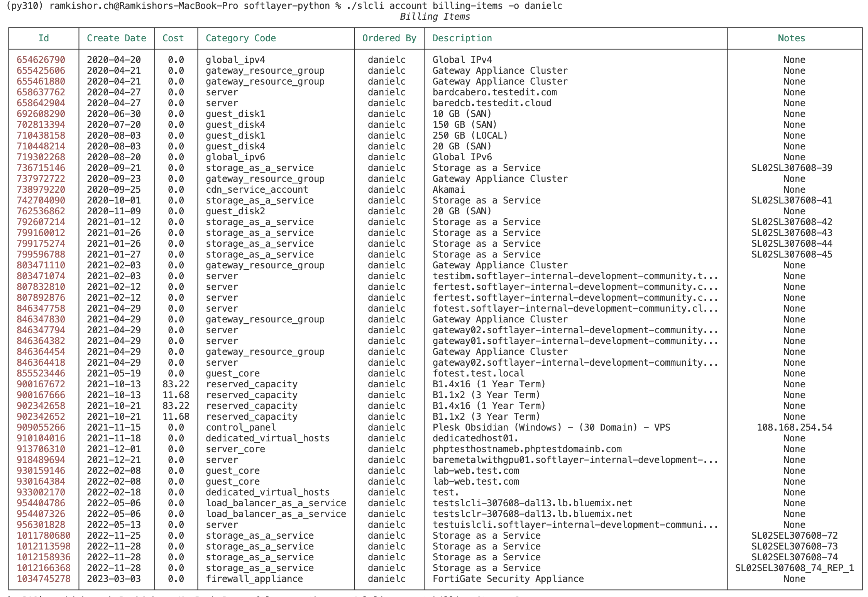The height and width of the screenshot is (597, 868).
Task: Click description phptesthostnameb.phptestdomainb.com
Action: click(527, 449)
